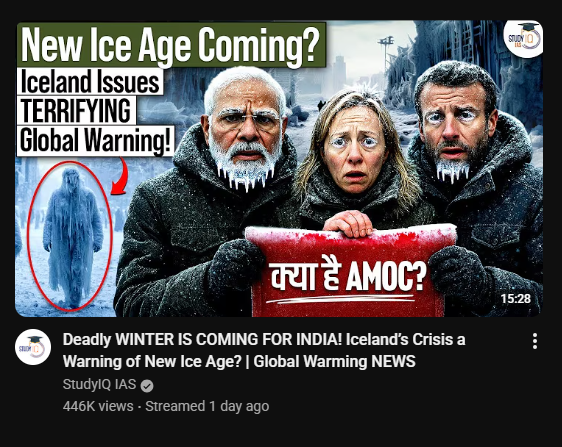
Task: Click the "New Ice Age Coming?" thumbnail headline
Action: click(x=171, y=46)
